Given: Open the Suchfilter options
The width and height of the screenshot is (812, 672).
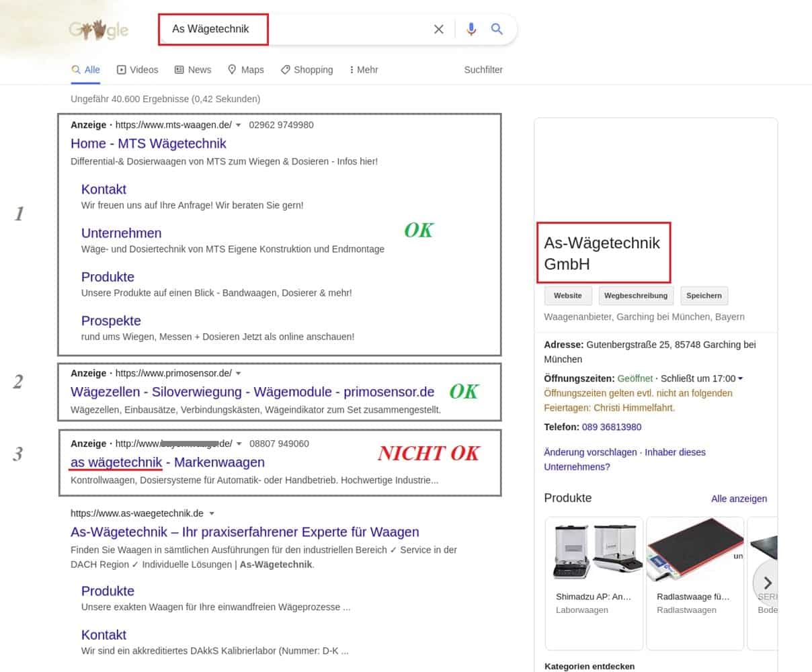Looking at the screenshot, I should tap(483, 70).
